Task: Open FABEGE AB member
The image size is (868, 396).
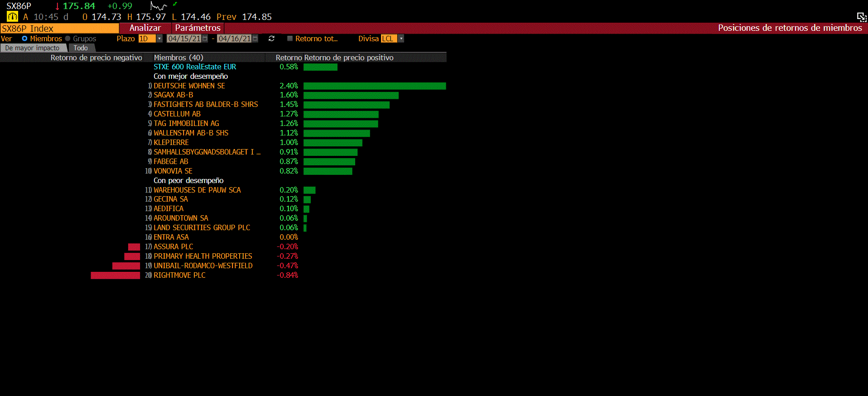Action: [x=171, y=161]
